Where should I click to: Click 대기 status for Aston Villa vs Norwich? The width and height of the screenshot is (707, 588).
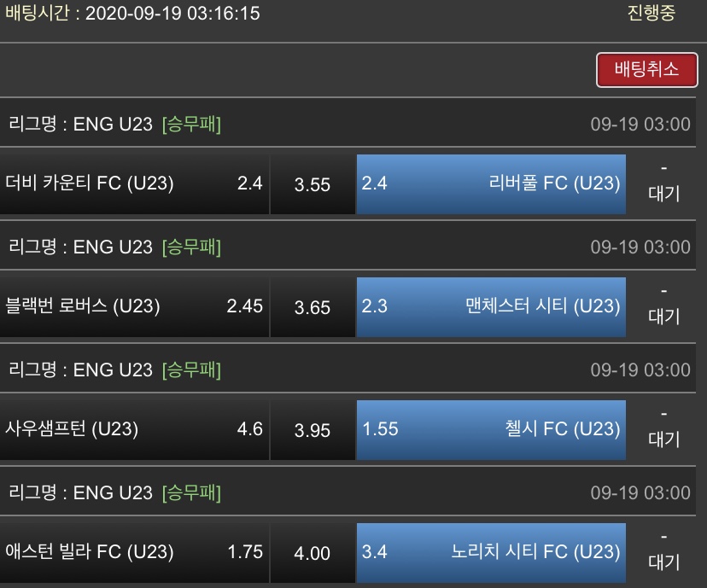(663, 562)
